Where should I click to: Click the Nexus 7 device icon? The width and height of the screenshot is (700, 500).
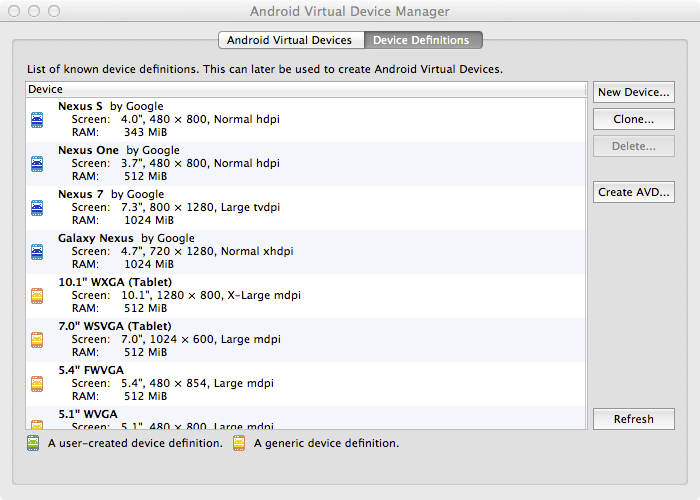pos(37,208)
